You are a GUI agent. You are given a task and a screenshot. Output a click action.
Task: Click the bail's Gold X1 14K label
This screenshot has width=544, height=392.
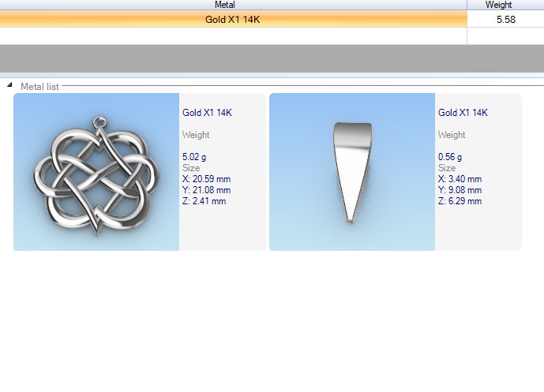(463, 113)
